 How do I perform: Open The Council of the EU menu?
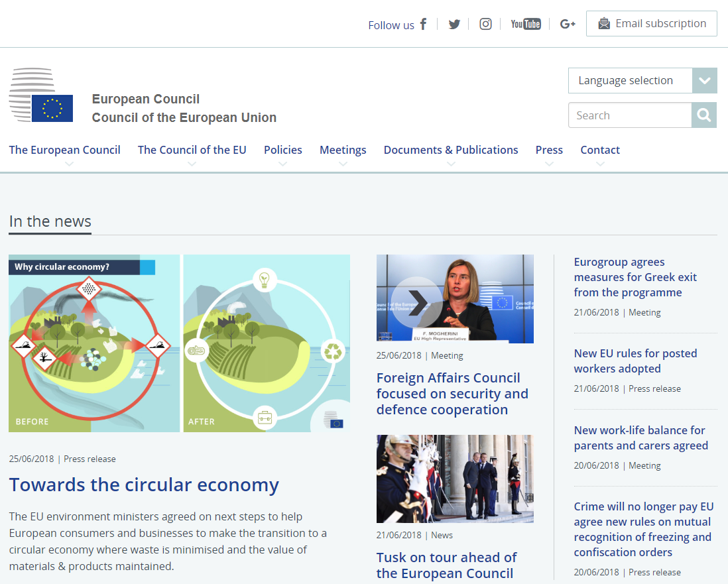(192, 150)
